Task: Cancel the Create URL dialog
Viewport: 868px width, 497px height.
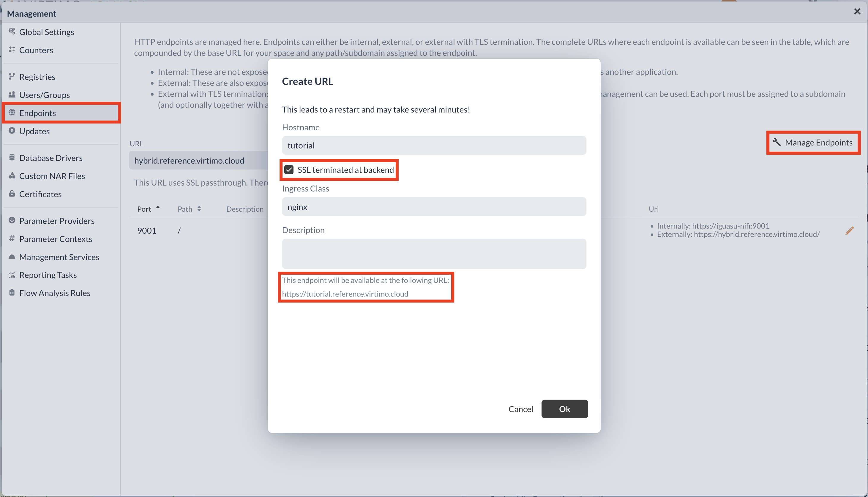Action: point(520,409)
